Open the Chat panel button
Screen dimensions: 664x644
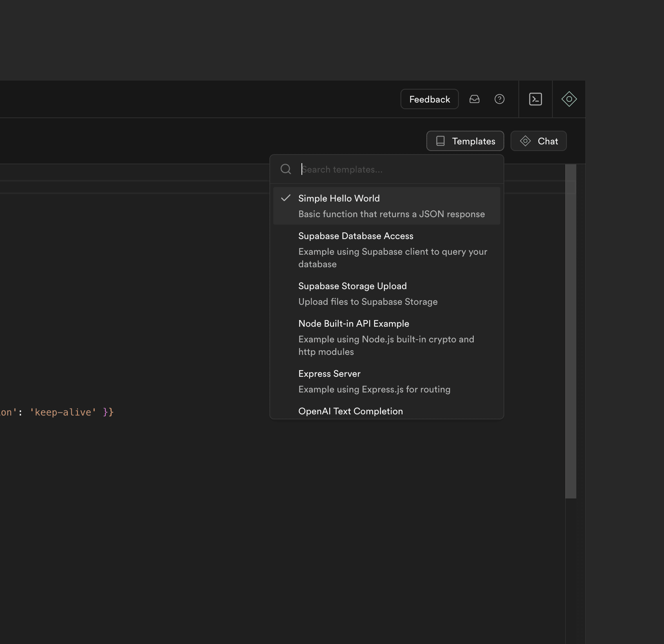click(538, 141)
